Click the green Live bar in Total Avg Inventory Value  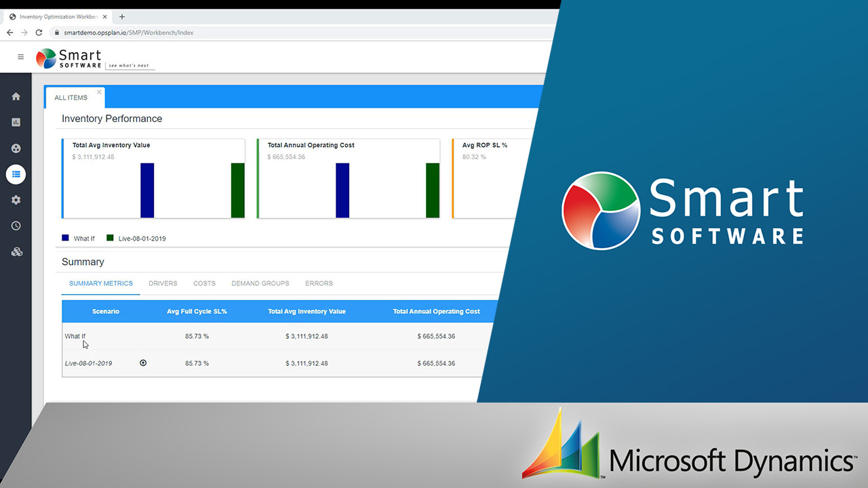tap(237, 190)
